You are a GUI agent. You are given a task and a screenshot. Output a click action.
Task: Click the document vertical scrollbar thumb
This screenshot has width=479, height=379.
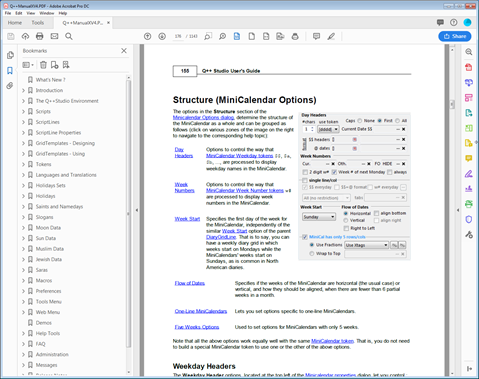click(452, 104)
